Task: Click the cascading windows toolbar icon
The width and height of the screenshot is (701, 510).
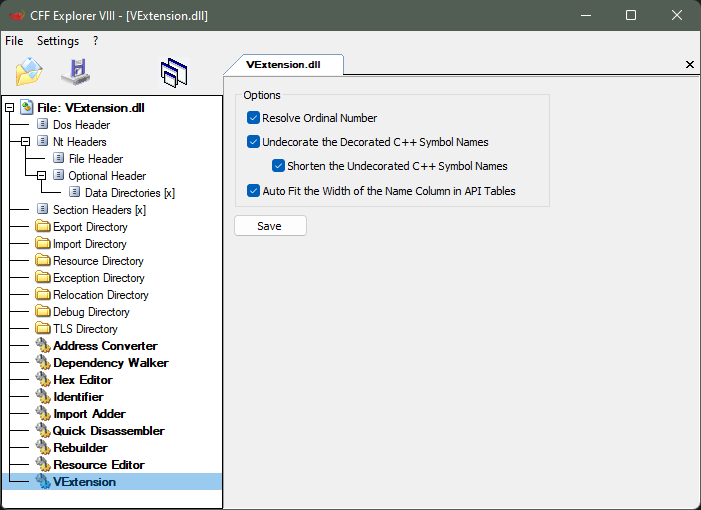Action: click(x=174, y=73)
